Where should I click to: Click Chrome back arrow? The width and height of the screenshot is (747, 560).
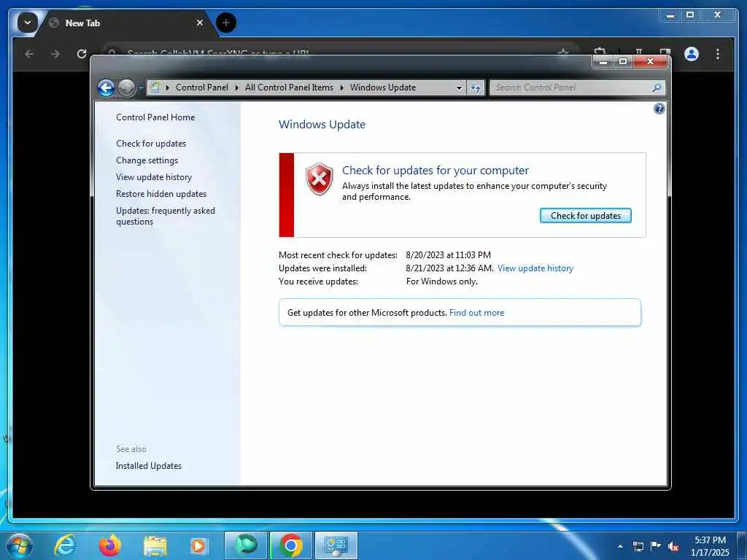click(29, 54)
